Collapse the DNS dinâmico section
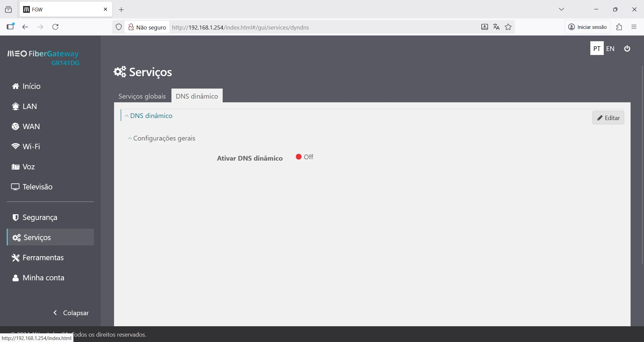This screenshot has width=644, height=342. click(149, 116)
